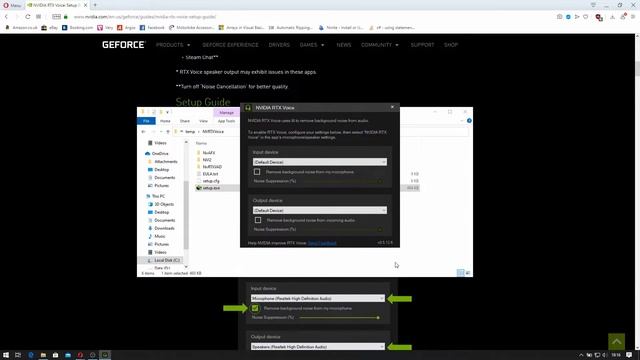Adjust incoming audio Noise Suppression slider

(x=341, y=229)
